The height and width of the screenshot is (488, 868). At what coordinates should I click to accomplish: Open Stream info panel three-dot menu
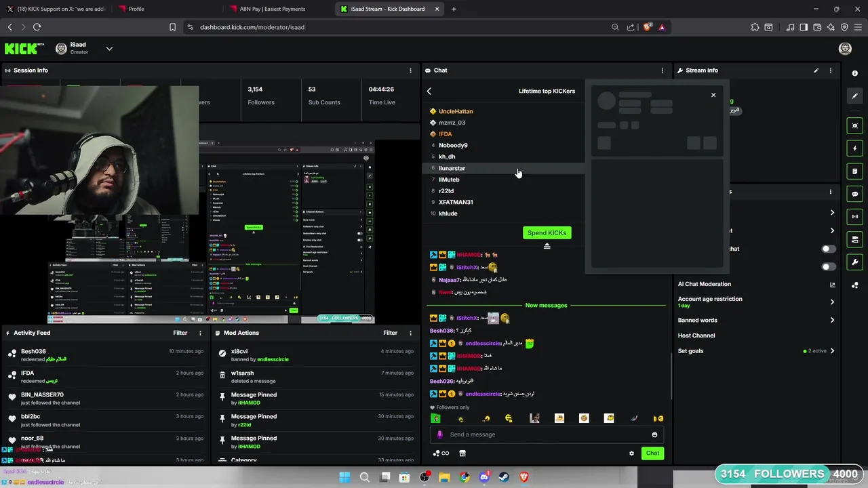coord(831,70)
